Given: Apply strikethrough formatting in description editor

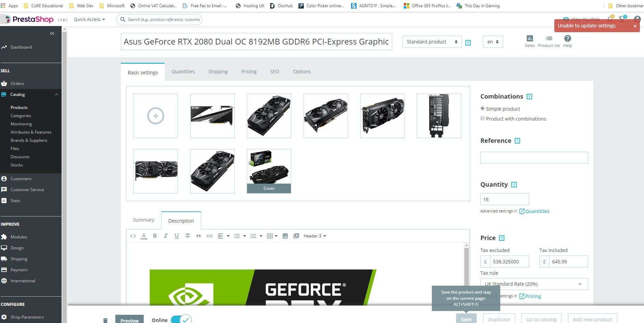Looking at the screenshot, I should pos(188,236).
